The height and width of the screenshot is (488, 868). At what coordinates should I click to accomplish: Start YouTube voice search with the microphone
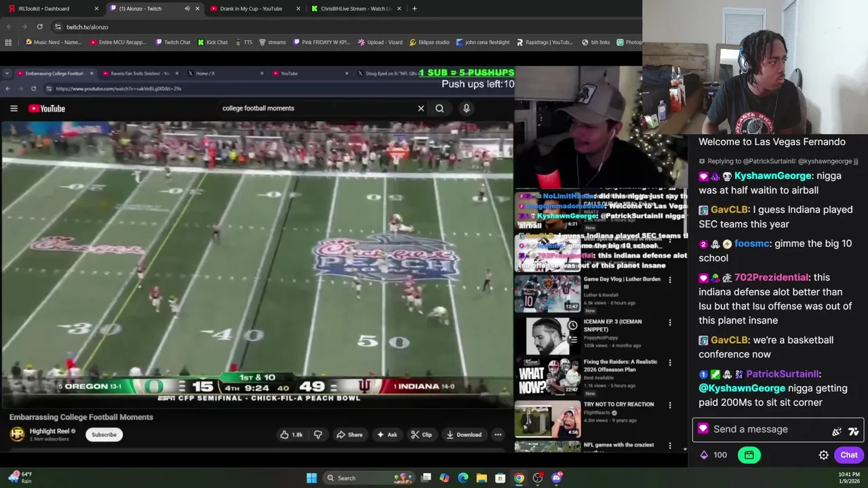pyautogui.click(x=466, y=108)
